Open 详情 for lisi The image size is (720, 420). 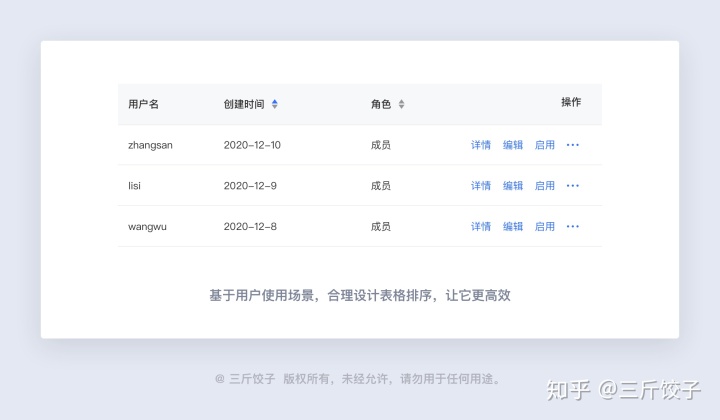(x=481, y=186)
